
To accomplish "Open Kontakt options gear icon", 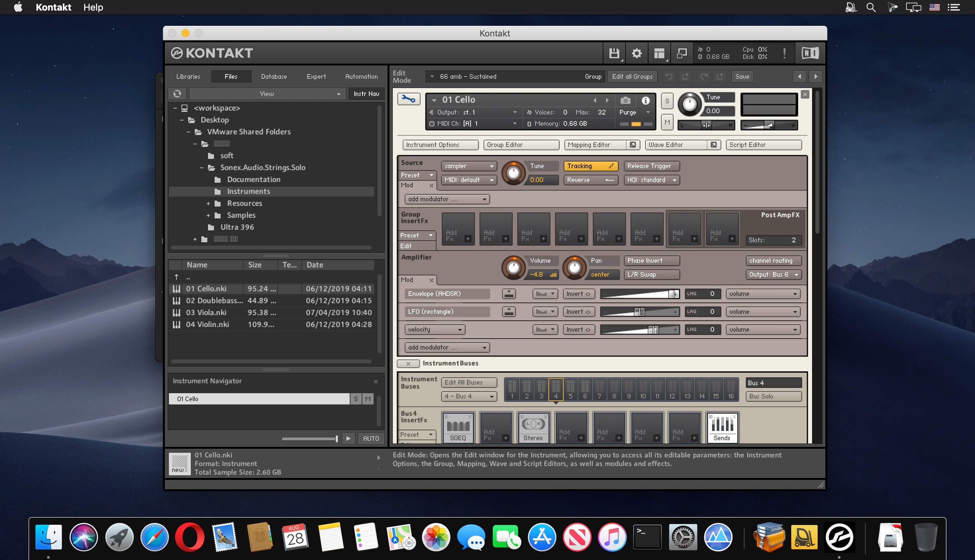I will point(637,53).
